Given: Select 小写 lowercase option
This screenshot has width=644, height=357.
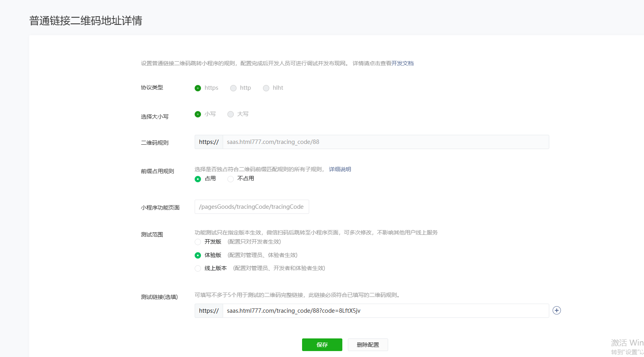Looking at the screenshot, I should [198, 114].
